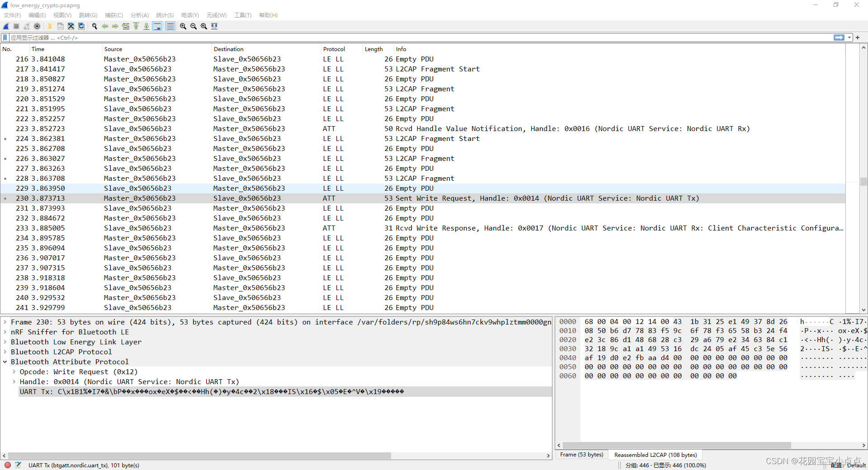Reload the capture file icon
Viewport: 868px width, 470px height.
point(81,26)
